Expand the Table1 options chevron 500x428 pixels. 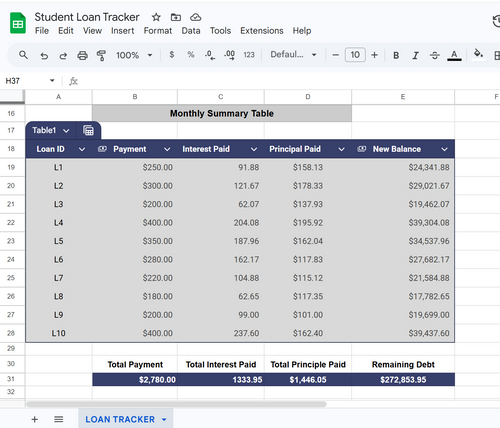coord(66,131)
